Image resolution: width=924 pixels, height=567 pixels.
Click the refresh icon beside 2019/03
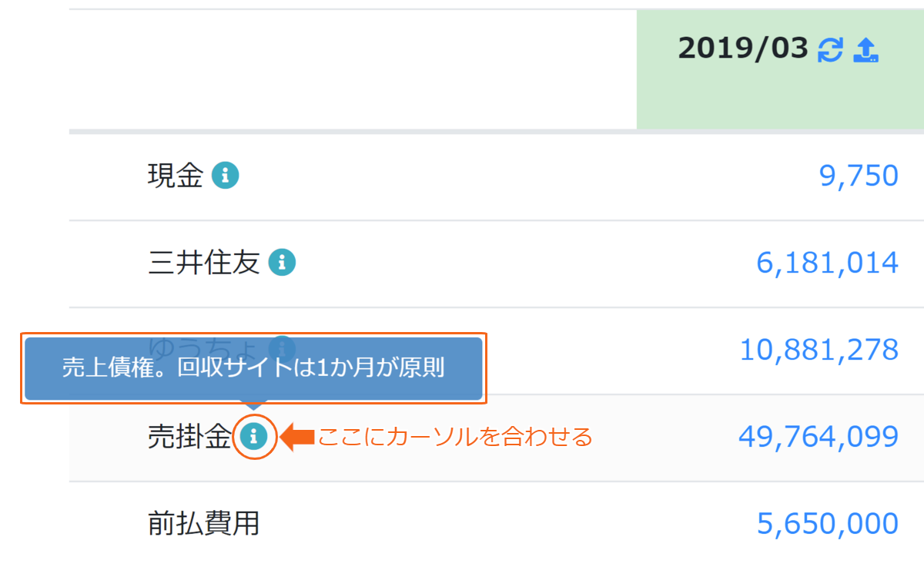tap(830, 50)
